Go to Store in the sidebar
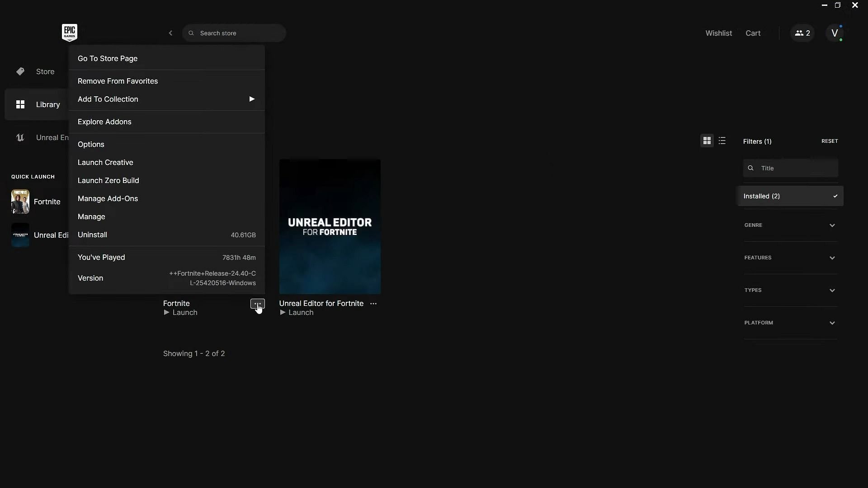The width and height of the screenshot is (868, 488). pos(45,71)
